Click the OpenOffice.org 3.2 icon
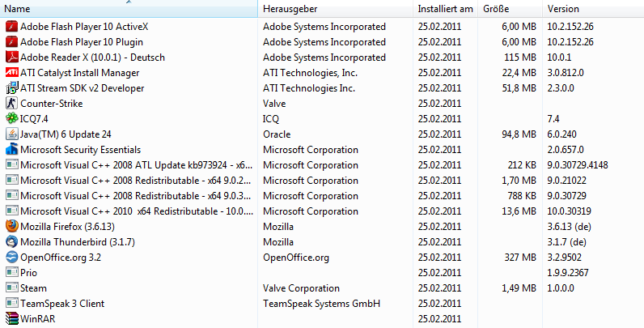Screen dimensions: 644x328 [12, 258]
